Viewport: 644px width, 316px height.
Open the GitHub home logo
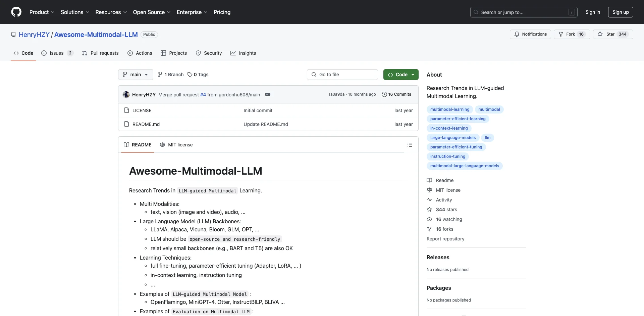(x=16, y=12)
